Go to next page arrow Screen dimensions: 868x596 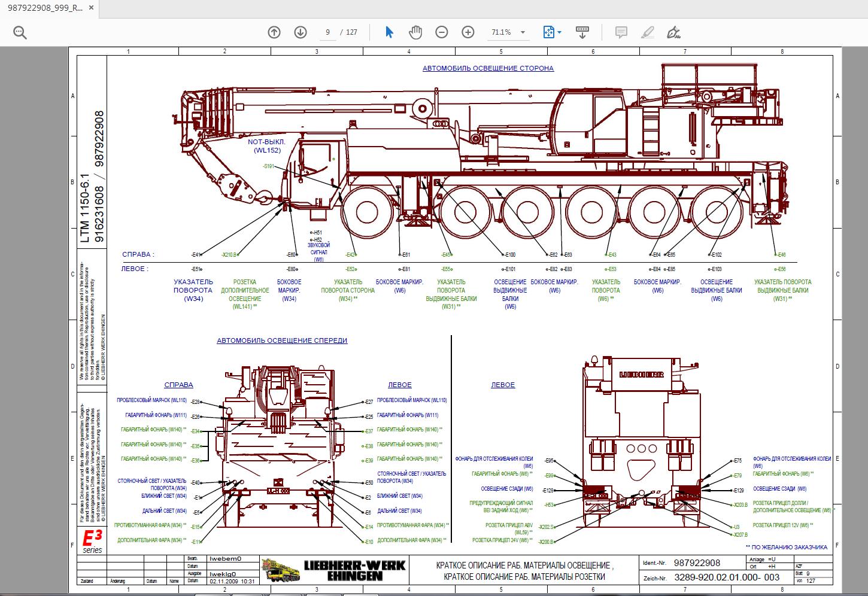[x=301, y=32]
